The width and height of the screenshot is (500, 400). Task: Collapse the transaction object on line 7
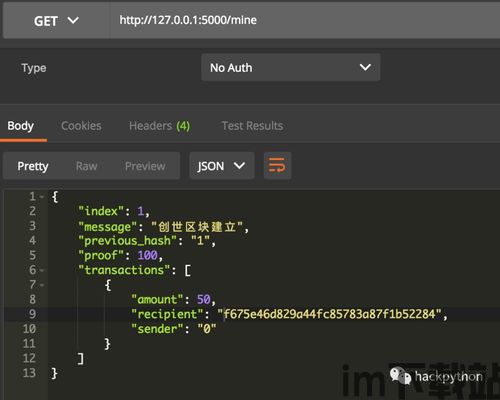(42, 285)
